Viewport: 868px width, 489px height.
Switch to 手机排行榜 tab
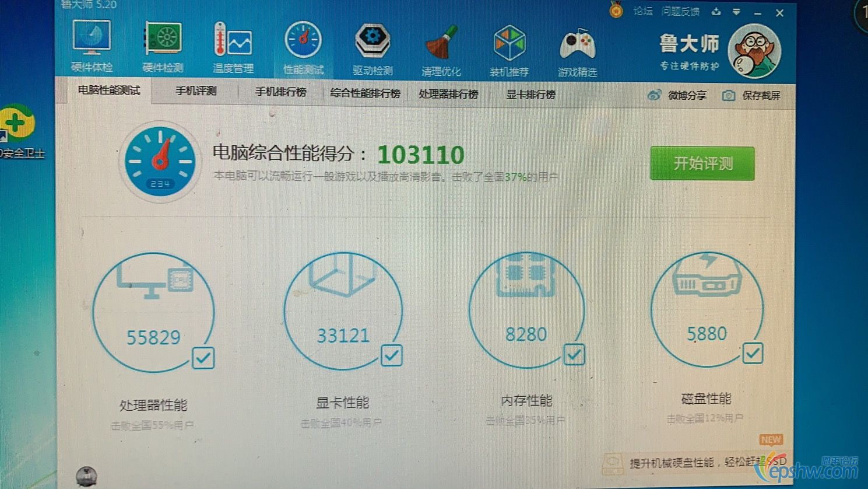tap(280, 92)
